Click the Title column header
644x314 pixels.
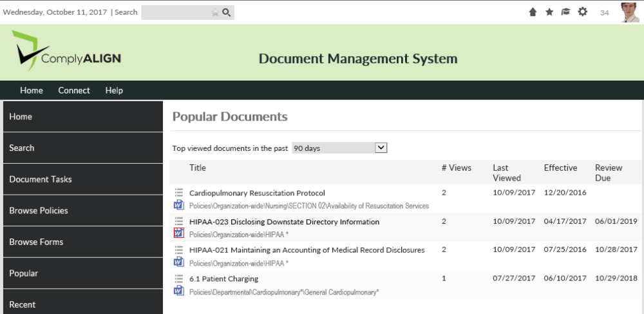point(198,168)
